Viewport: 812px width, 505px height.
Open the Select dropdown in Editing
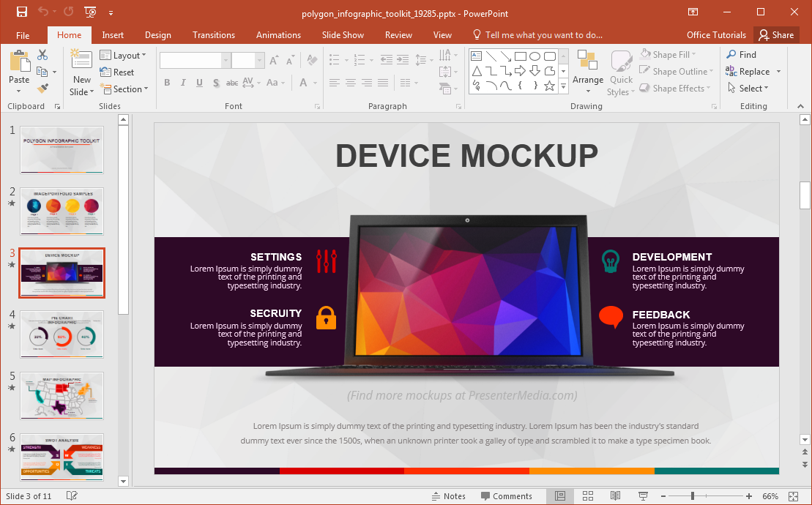click(748, 89)
